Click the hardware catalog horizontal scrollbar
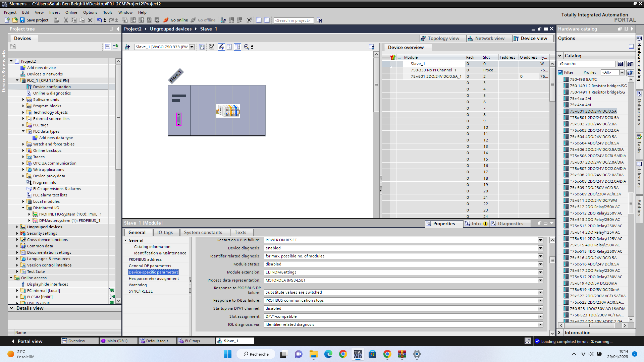Image resolution: width=644 pixels, height=362 pixels. coord(589,325)
